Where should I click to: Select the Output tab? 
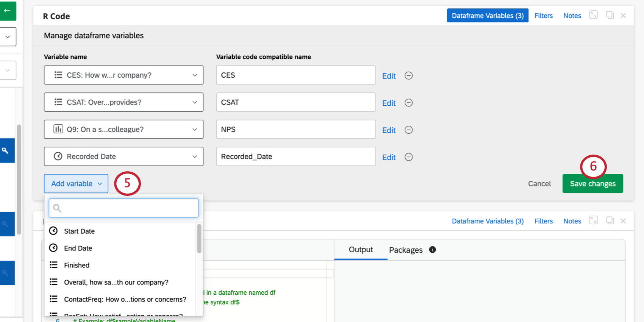(361, 250)
